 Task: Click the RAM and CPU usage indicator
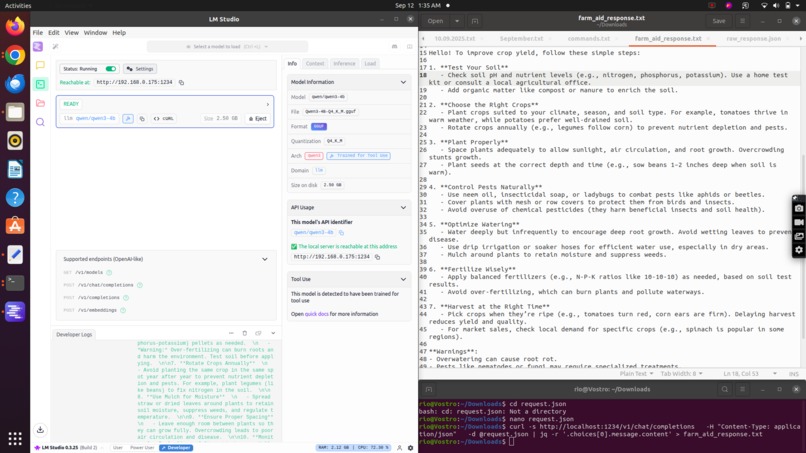click(x=353, y=448)
